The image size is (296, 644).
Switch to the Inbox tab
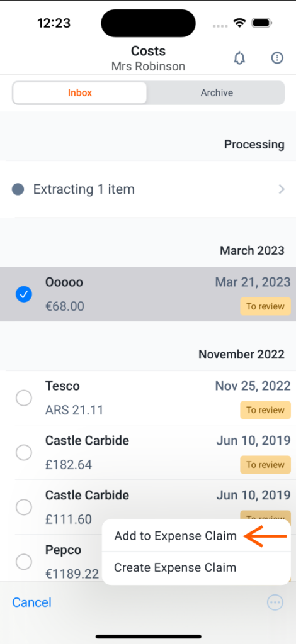point(80,93)
